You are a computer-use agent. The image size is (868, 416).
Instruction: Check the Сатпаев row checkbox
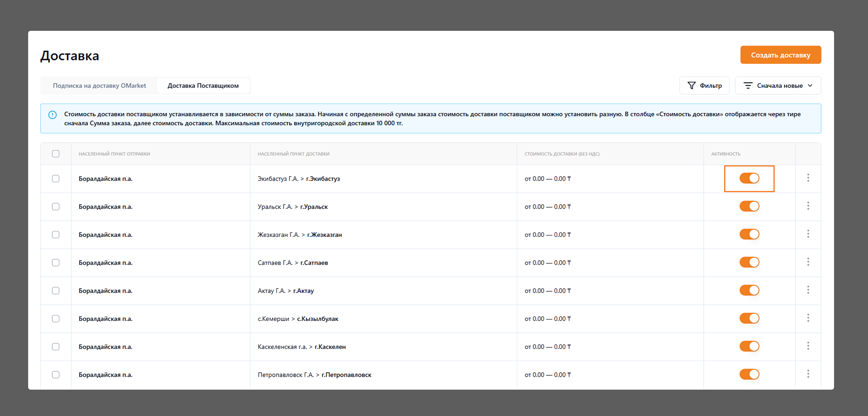tap(55, 262)
